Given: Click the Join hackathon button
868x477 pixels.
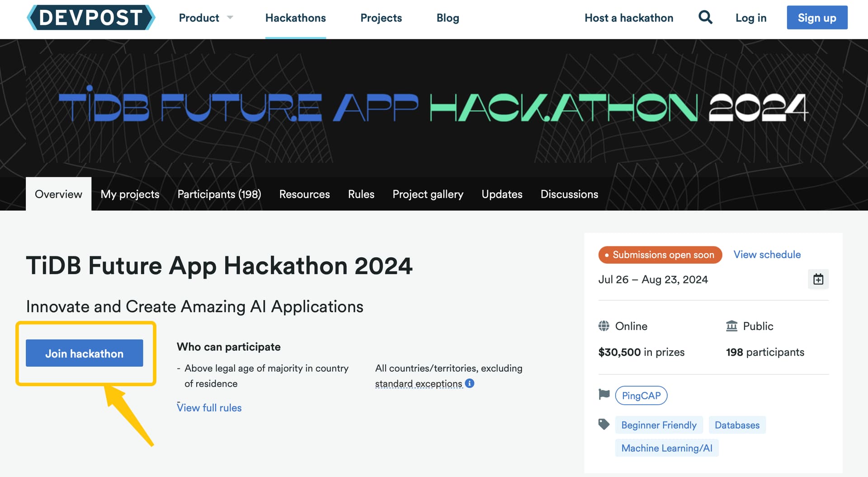Looking at the screenshot, I should (85, 353).
